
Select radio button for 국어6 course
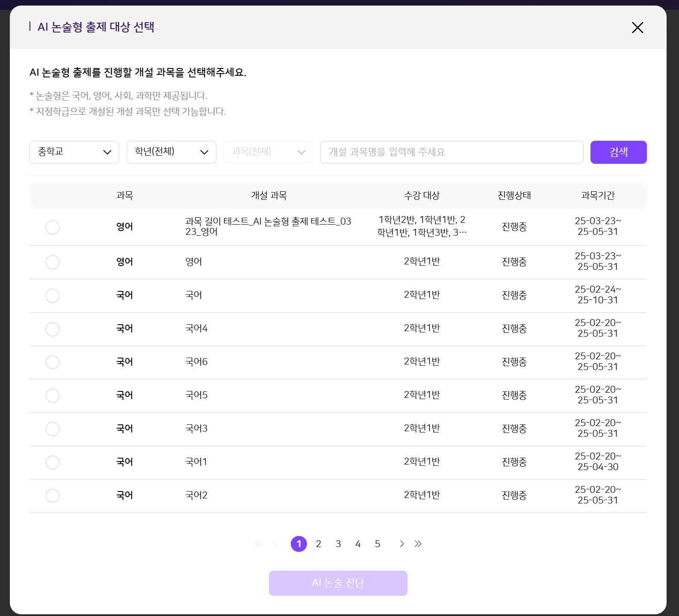tap(53, 362)
